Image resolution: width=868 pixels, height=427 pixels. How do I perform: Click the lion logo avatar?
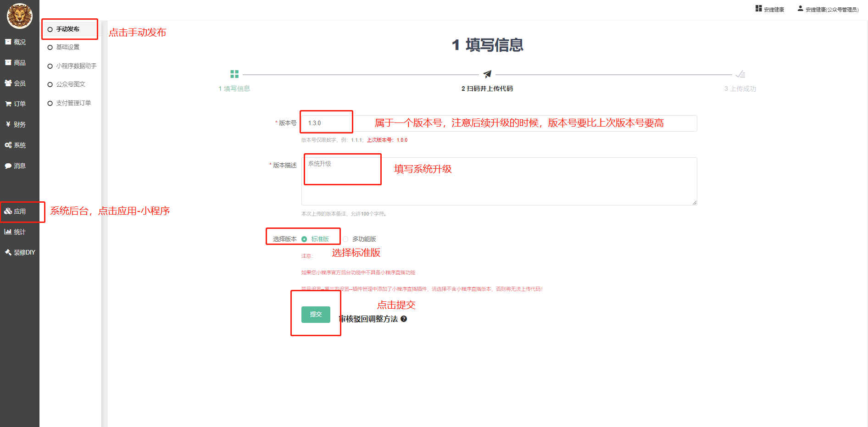pos(19,16)
